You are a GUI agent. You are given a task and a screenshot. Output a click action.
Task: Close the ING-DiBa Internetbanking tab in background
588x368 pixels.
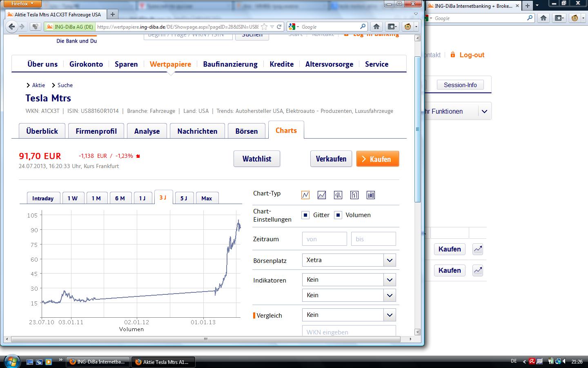tap(517, 6)
